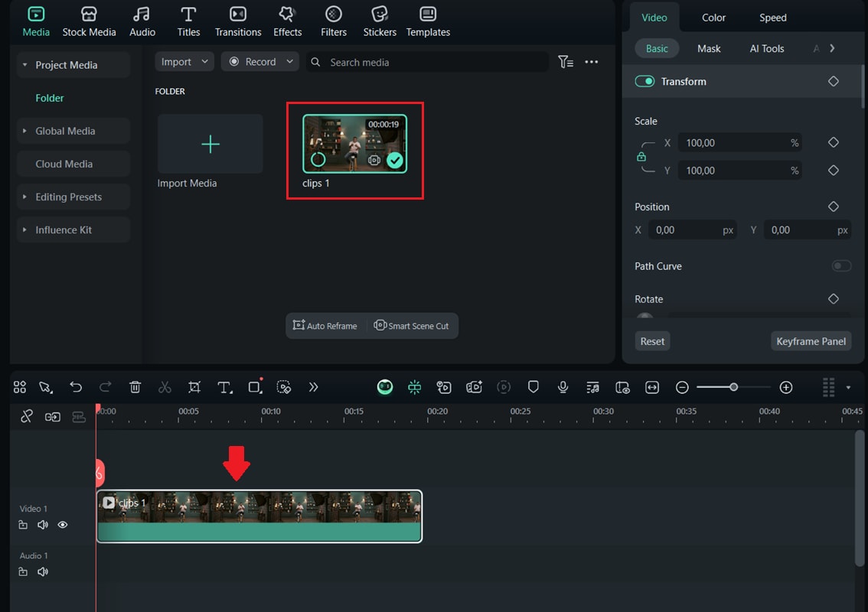Image resolution: width=868 pixels, height=612 pixels.
Task: Click the Import Media plus tile
Action: (x=210, y=145)
